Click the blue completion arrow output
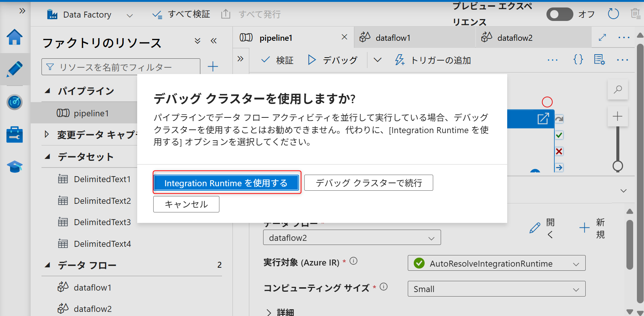 click(559, 168)
